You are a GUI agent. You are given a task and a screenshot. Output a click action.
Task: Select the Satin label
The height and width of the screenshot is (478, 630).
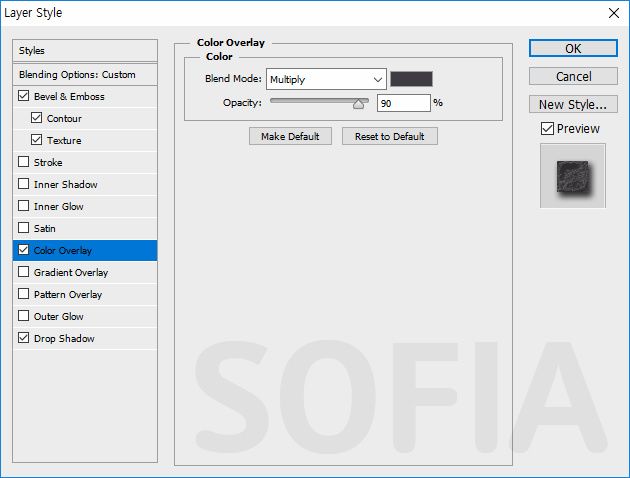point(45,229)
